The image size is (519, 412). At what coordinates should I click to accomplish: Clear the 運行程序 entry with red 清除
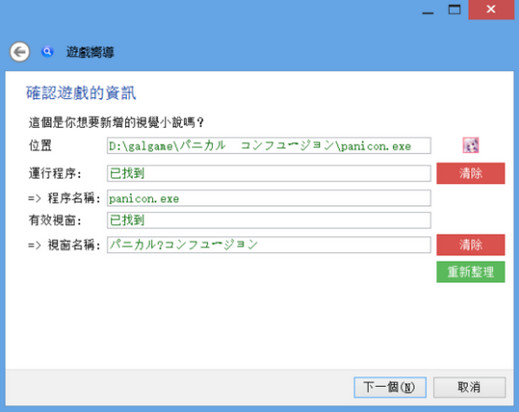pos(471,173)
